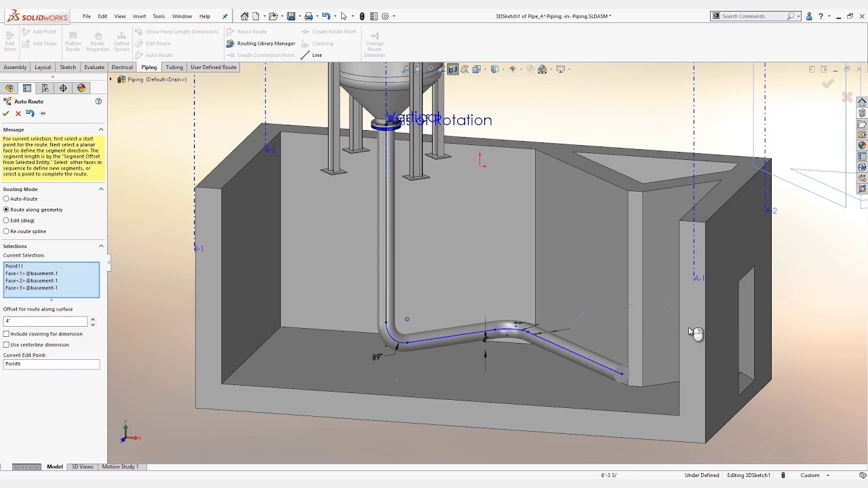Viewport: 868px width, 488px height.
Task: Switch to DimXpertManager crosshair tab
Action: [x=63, y=88]
